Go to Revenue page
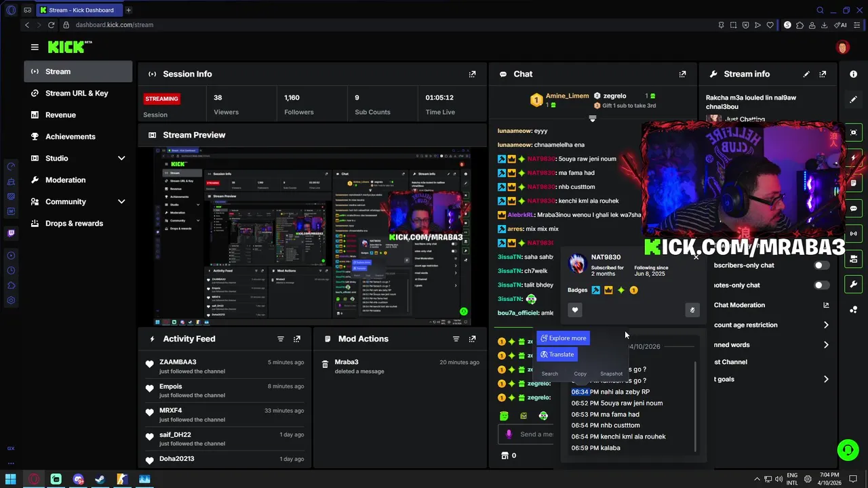This screenshot has width=868, height=488. click(x=78, y=115)
